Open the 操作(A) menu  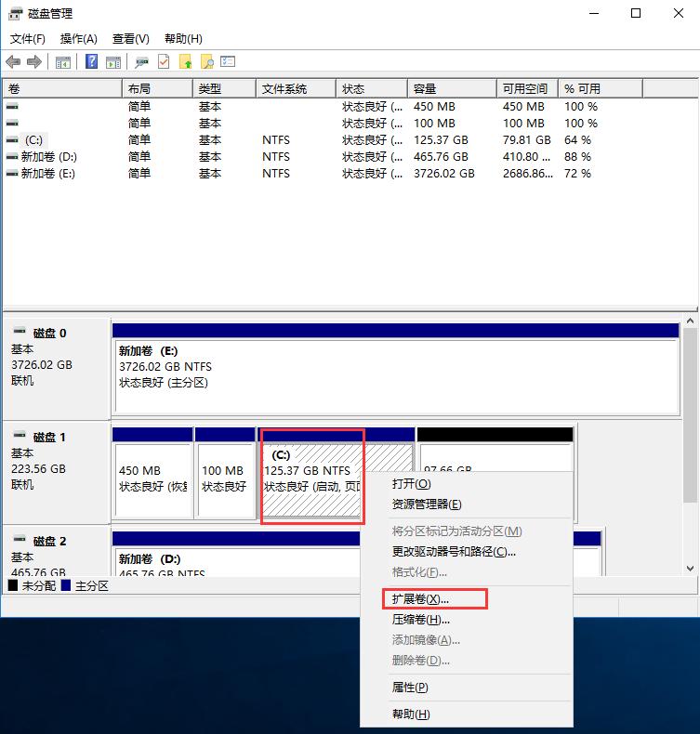[x=79, y=39]
